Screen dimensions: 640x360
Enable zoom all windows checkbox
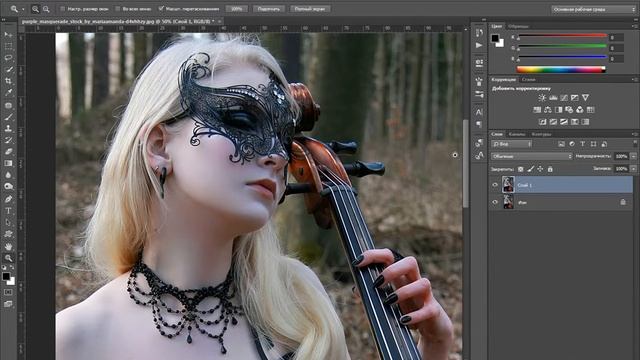pos(118,9)
